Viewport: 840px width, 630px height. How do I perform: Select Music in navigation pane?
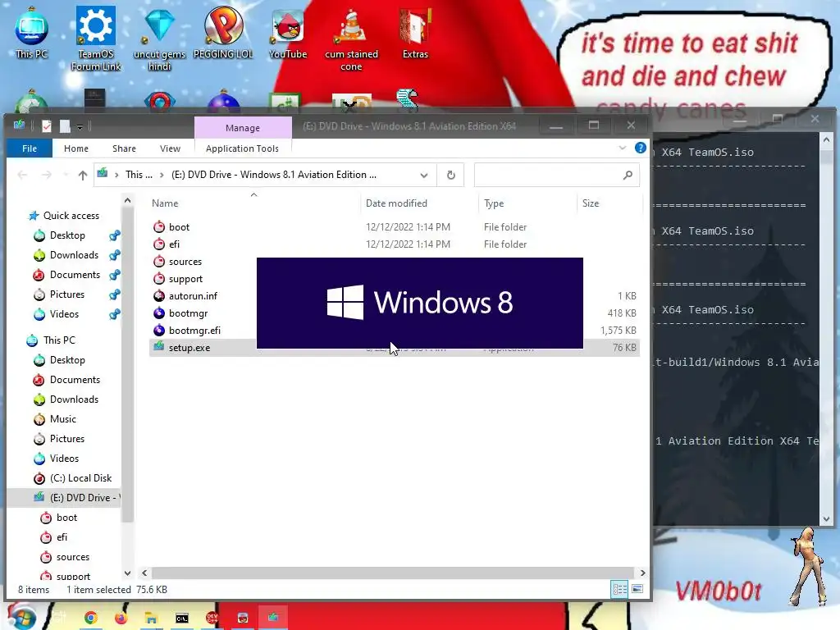[62, 419]
